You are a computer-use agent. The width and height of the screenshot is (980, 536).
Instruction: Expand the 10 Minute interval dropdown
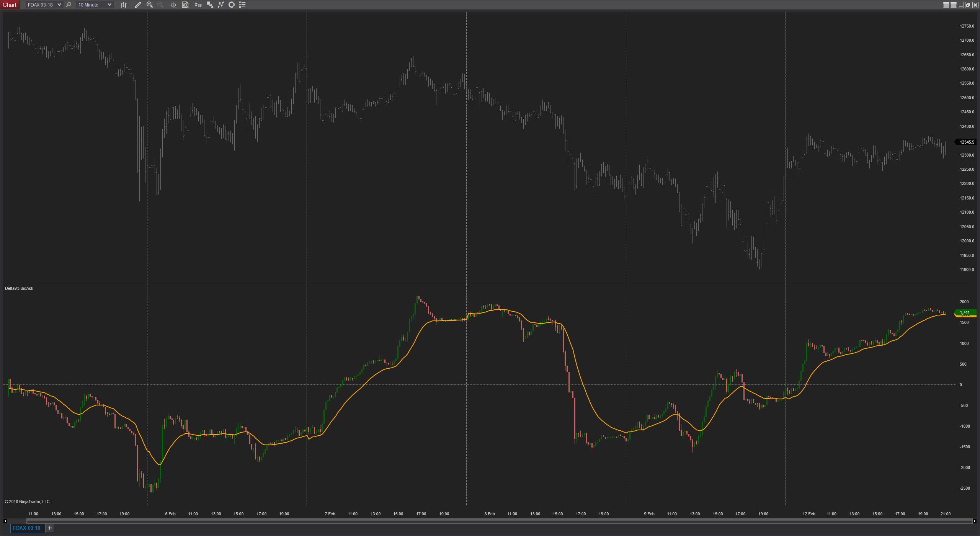[x=109, y=5]
